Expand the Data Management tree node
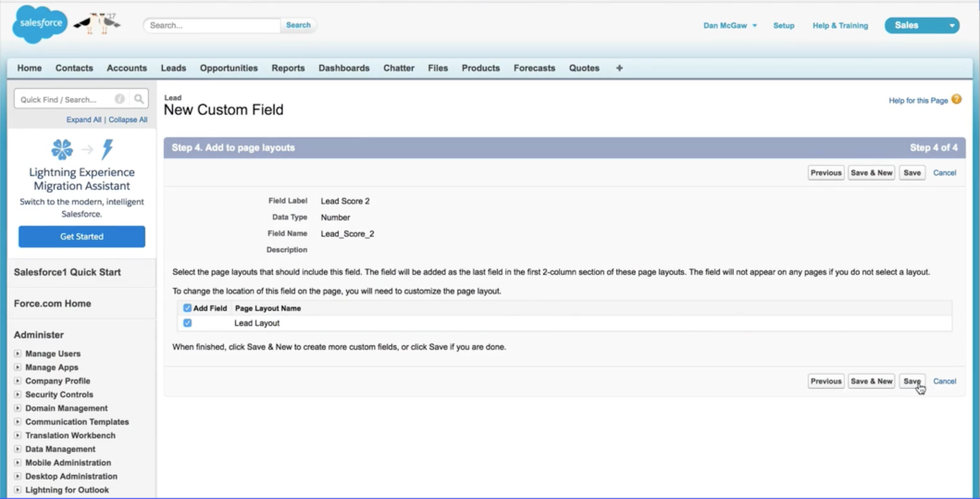Viewport: 980px width, 499px height. coord(18,449)
